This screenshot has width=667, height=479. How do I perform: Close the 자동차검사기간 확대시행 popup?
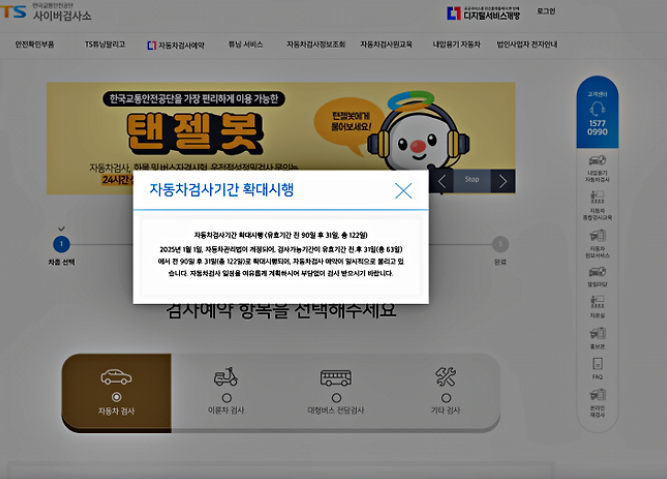click(x=403, y=191)
